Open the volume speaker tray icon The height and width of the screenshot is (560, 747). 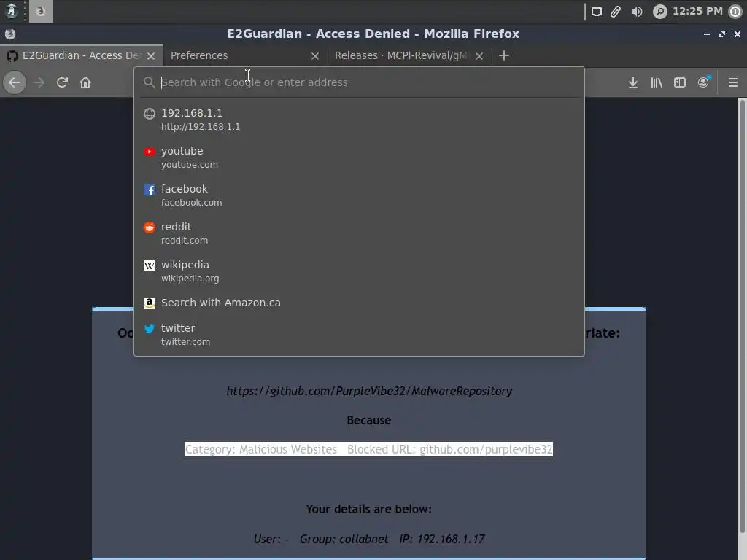(637, 12)
